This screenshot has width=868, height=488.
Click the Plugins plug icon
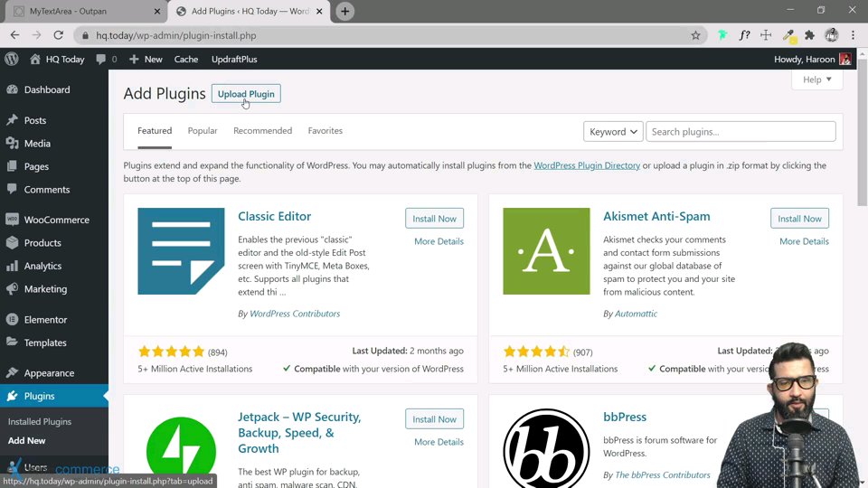pos(12,396)
